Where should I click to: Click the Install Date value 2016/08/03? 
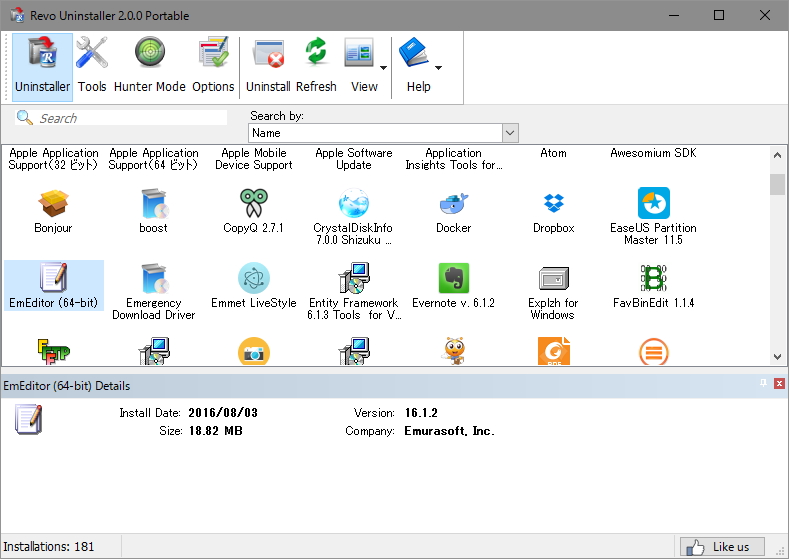point(223,413)
